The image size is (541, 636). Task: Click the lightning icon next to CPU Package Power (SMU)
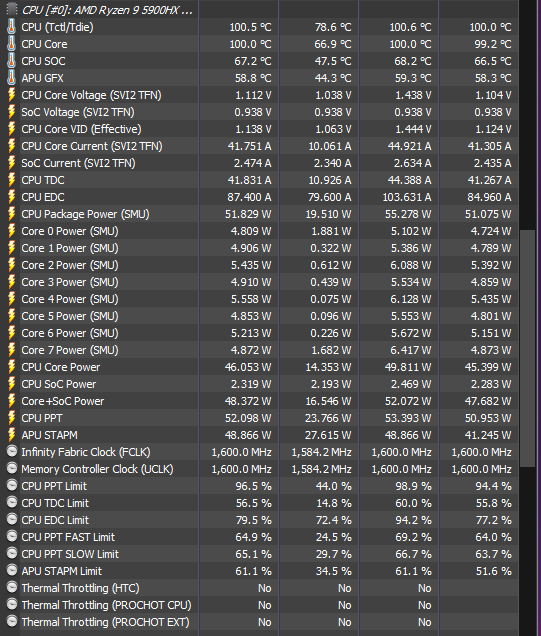pos(12,214)
